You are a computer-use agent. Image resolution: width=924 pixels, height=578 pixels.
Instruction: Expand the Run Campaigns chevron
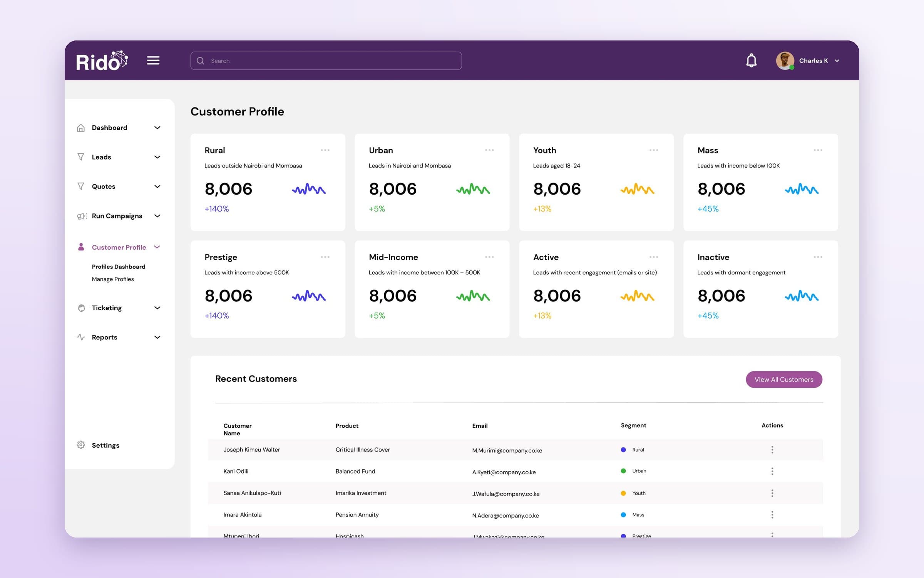point(157,216)
